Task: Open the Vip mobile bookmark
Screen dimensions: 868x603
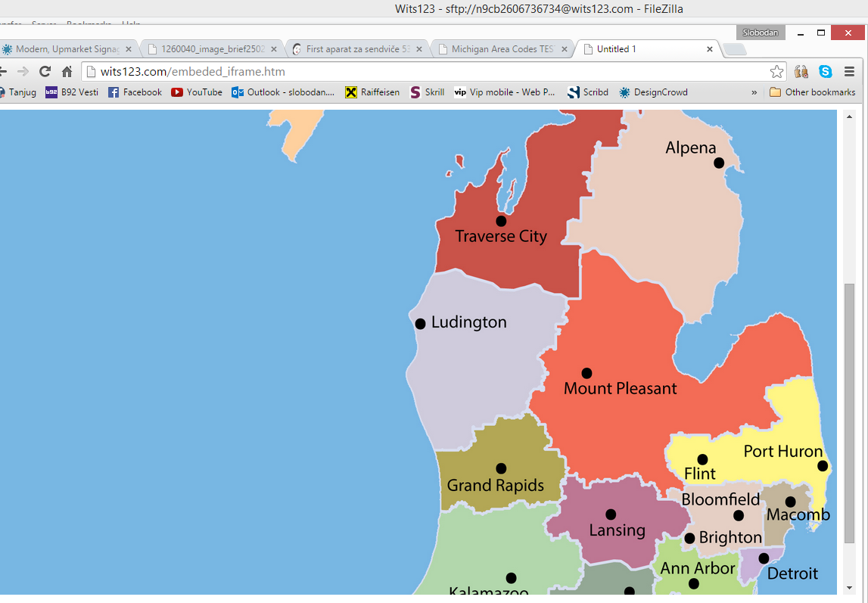Action: pos(504,92)
